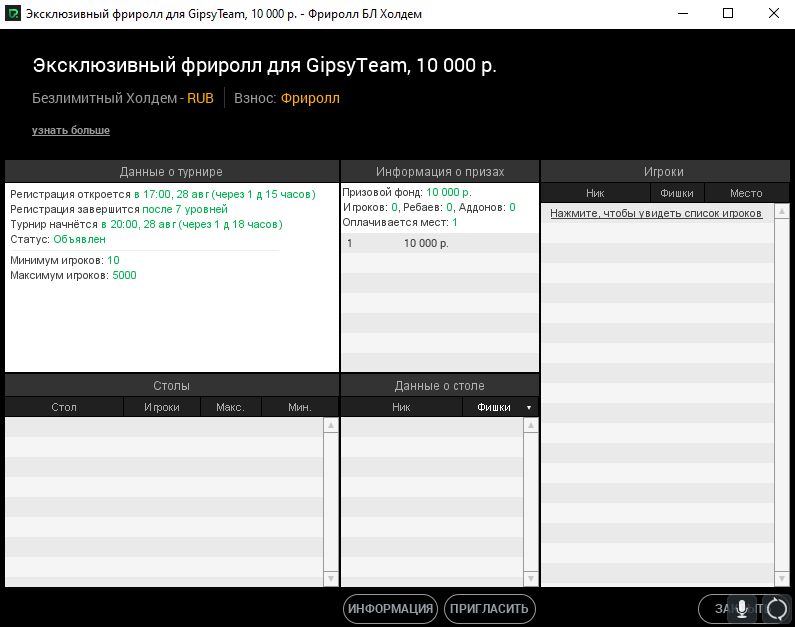Viewport: 795px width, 627px height.
Task: Click «Регистрация завершится после 7 уровней» line
Action: (x=119, y=209)
